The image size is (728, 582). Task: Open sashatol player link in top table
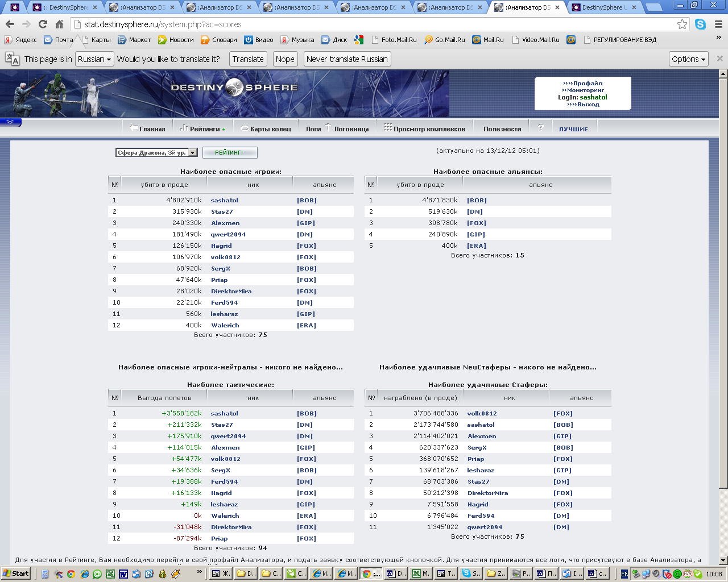click(x=224, y=201)
